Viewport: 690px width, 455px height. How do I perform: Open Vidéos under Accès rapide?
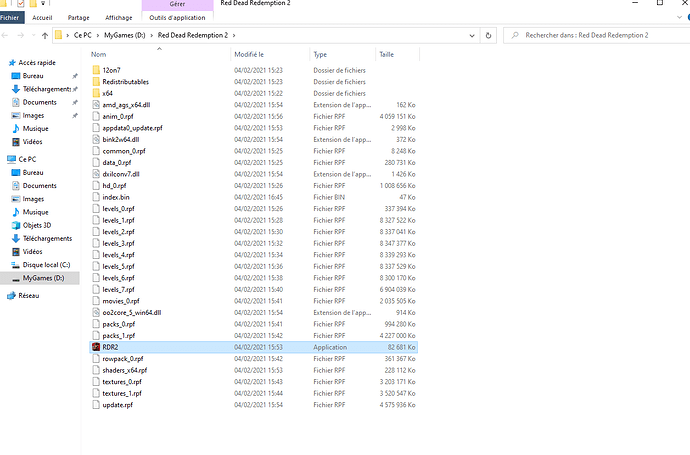(x=33, y=142)
